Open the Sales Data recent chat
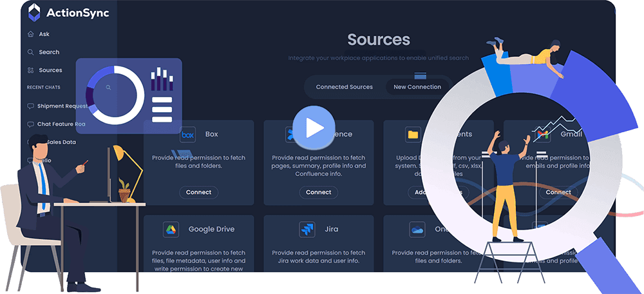The width and height of the screenshot is (644, 294). (61, 142)
